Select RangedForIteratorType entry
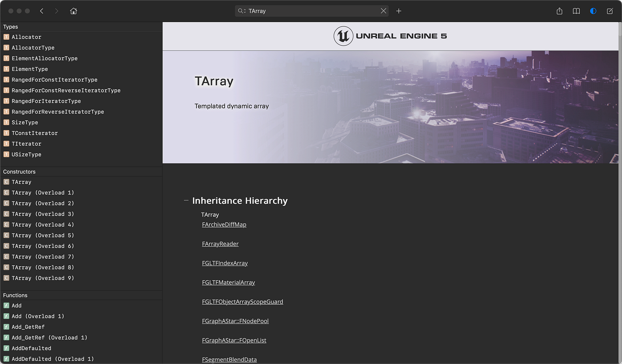 pos(81,101)
